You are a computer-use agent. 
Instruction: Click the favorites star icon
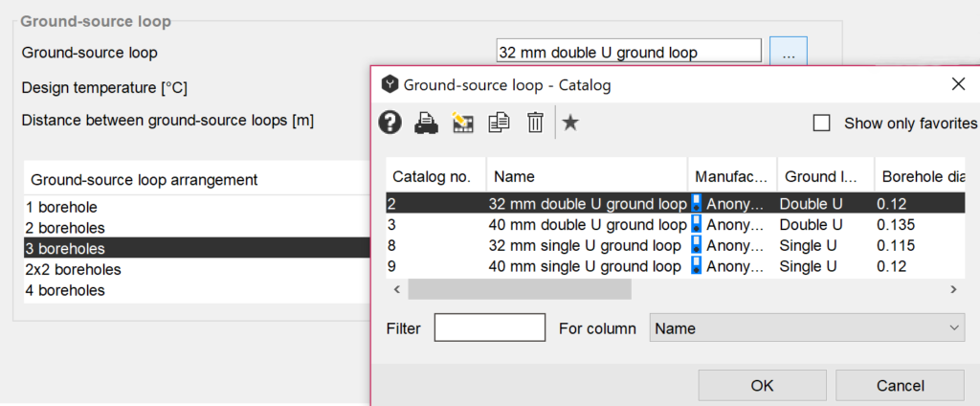pyautogui.click(x=570, y=123)
